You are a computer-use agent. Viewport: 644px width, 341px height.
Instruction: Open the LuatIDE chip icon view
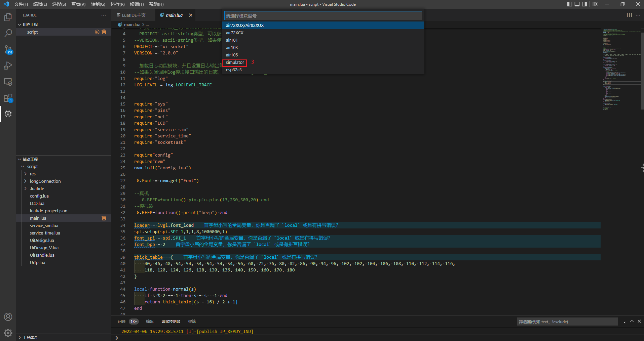[8, 114]
